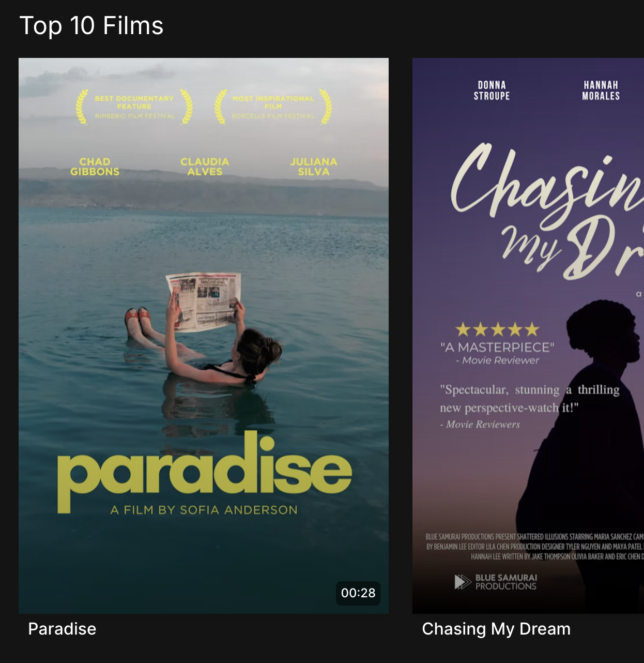Click the "A MASTERPIECE" review quote
This screenshot has height=663, width=644.
click(497, 347)
